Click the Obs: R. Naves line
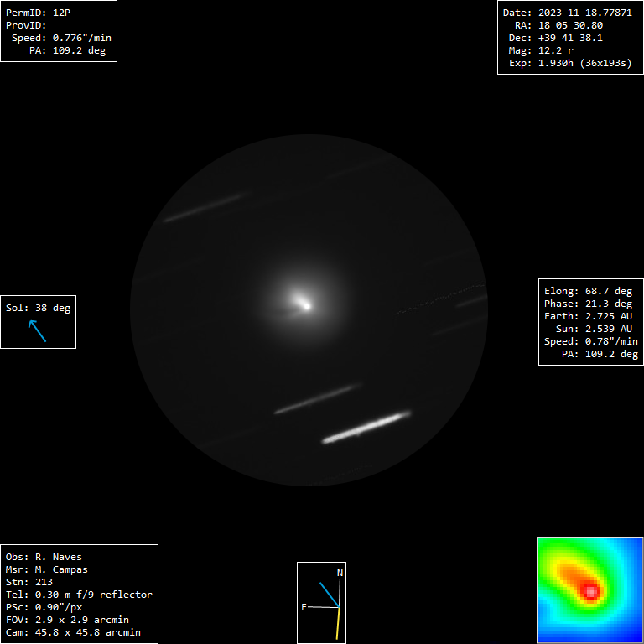This screenshot has height=644, width=644. point(44,557)
